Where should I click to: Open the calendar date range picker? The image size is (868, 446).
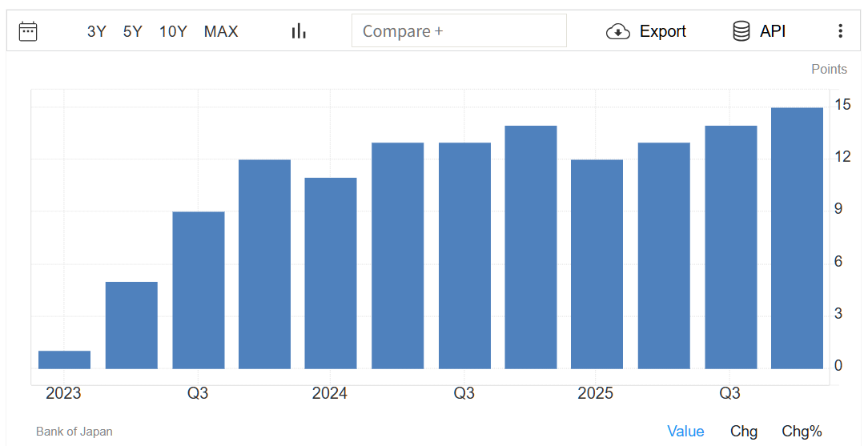tap(28, 31)
